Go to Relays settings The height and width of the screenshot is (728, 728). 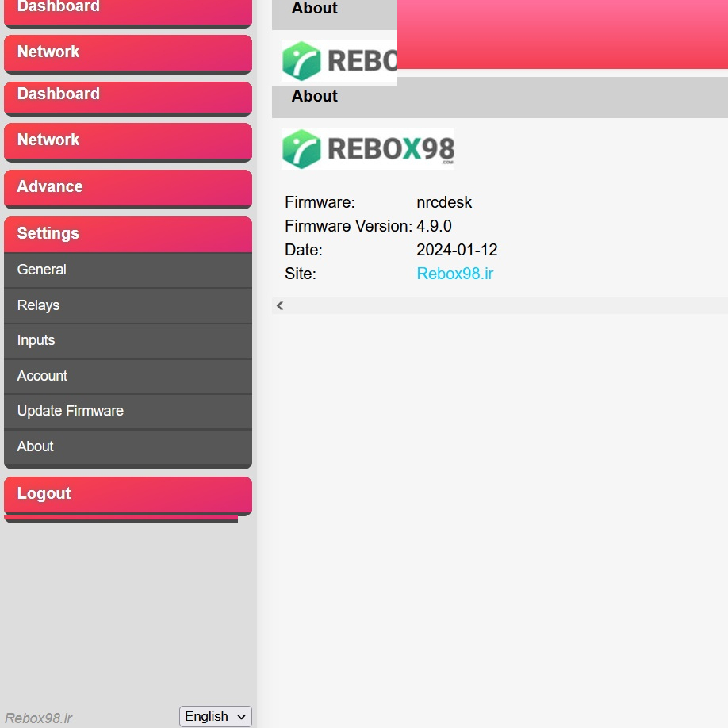128,305
